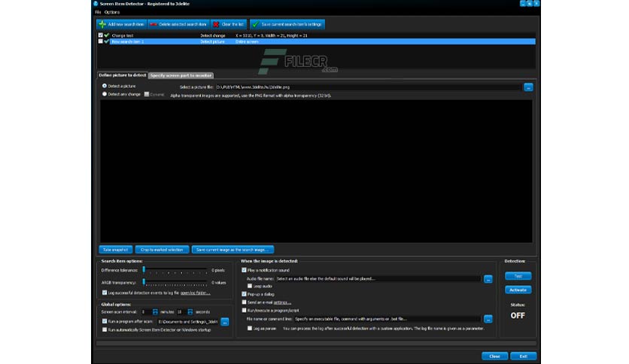
Task: Click the Select a picture file path field
Action: [368, 87]
